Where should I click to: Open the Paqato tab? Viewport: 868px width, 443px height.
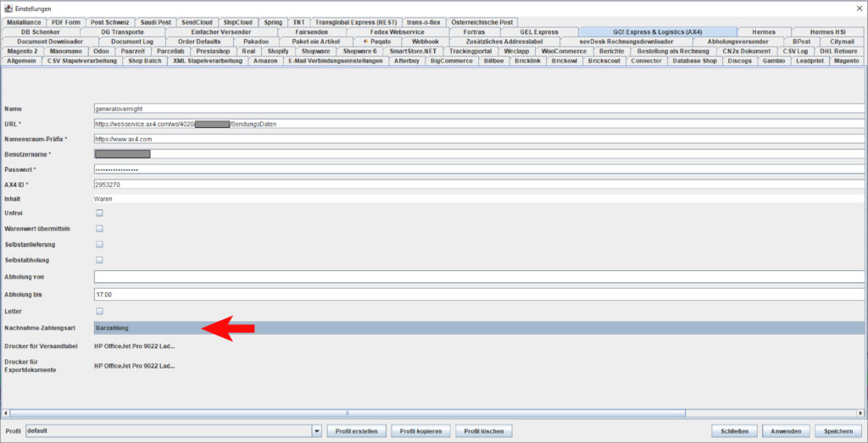(377, 42)
